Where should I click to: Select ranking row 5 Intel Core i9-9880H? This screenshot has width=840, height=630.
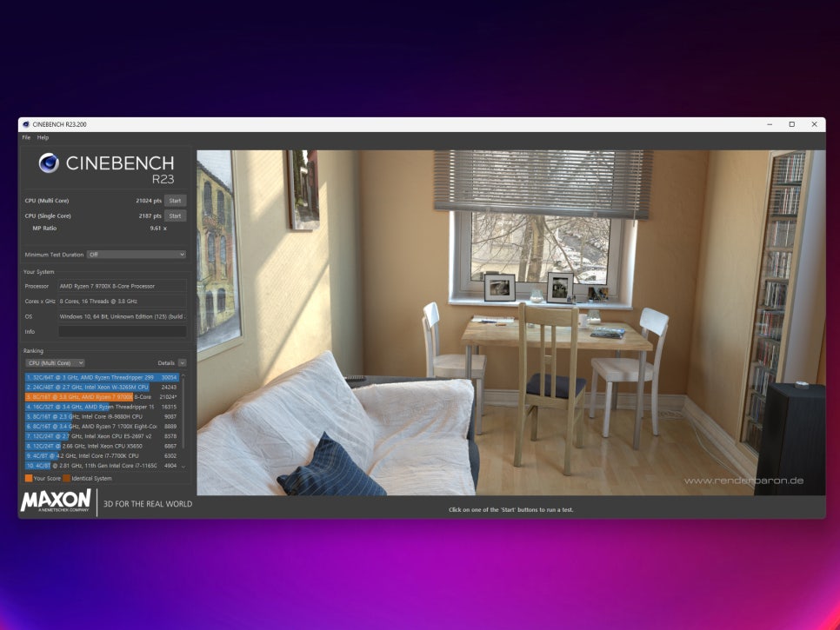101,416
